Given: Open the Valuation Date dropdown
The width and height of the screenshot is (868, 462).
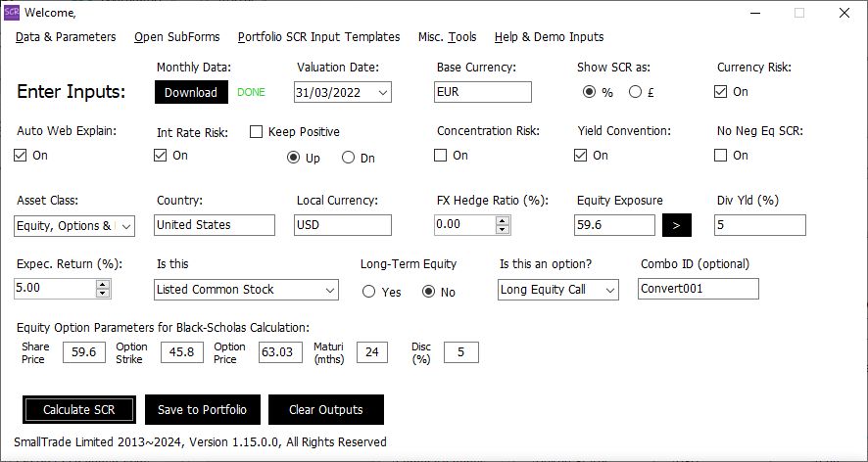Looking at the screenshot, I should coord(381,92).
